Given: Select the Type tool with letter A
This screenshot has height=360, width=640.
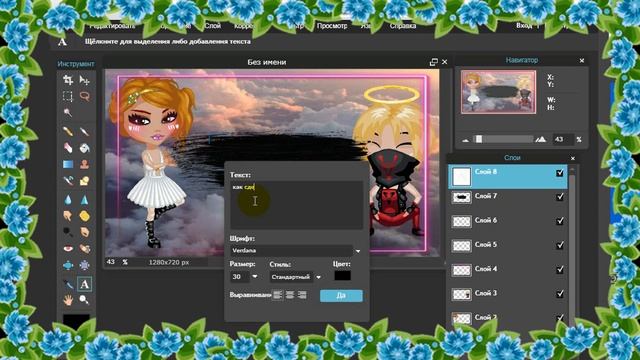Looking at the screenshot, I should tap(84, 284).
